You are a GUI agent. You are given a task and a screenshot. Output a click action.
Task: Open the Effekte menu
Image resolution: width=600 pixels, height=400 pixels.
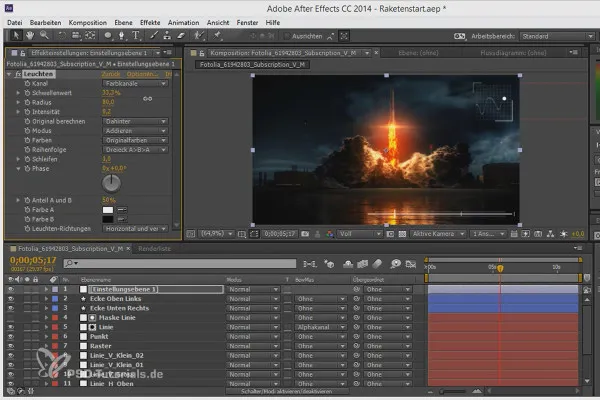click(150, 19)
